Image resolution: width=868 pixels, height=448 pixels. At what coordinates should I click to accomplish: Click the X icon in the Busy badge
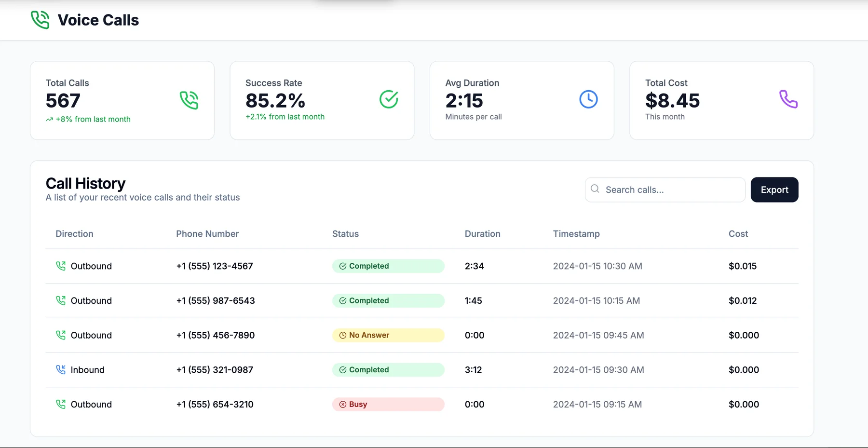pyautogui.click(x=343, y=405)
